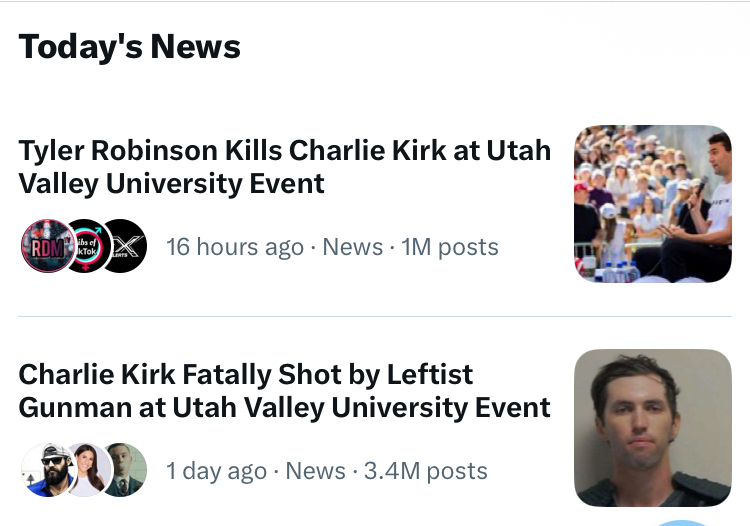Viewport: 750px width, 526px height.
Task: Click the '16 hours ago' timestamp
Action: point(235,247)
